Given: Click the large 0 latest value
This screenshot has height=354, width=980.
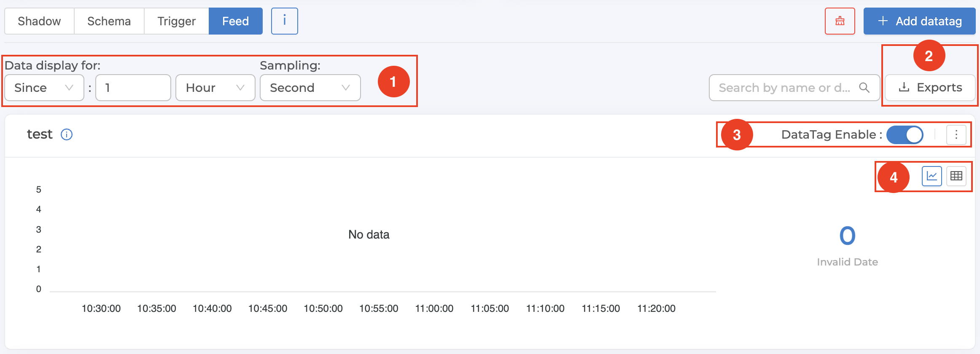Looking at the screenshot, I should coord(847,236).
